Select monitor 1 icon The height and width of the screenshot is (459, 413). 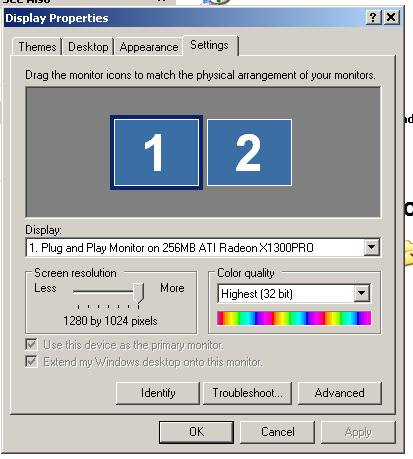pyautogui.click(x=156, y=153)
